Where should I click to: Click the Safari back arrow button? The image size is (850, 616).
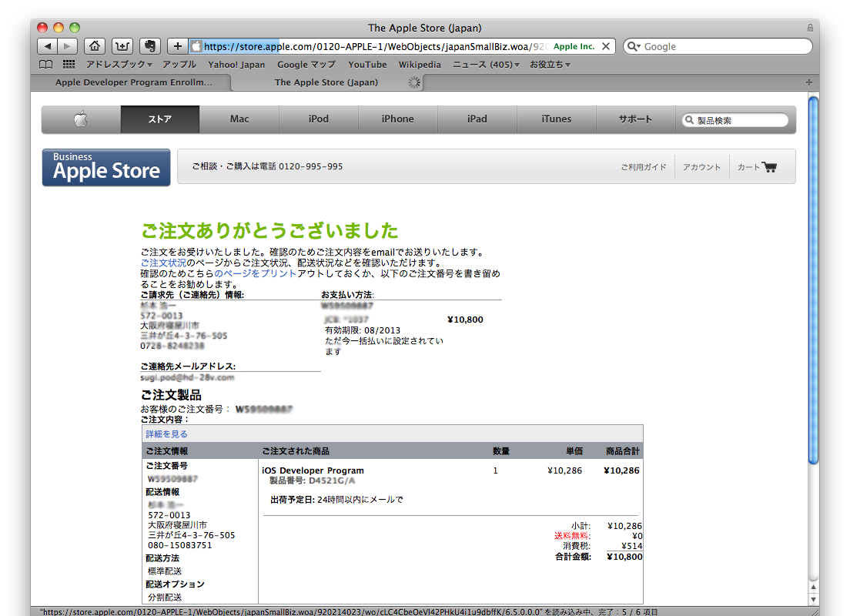point(48,46)
